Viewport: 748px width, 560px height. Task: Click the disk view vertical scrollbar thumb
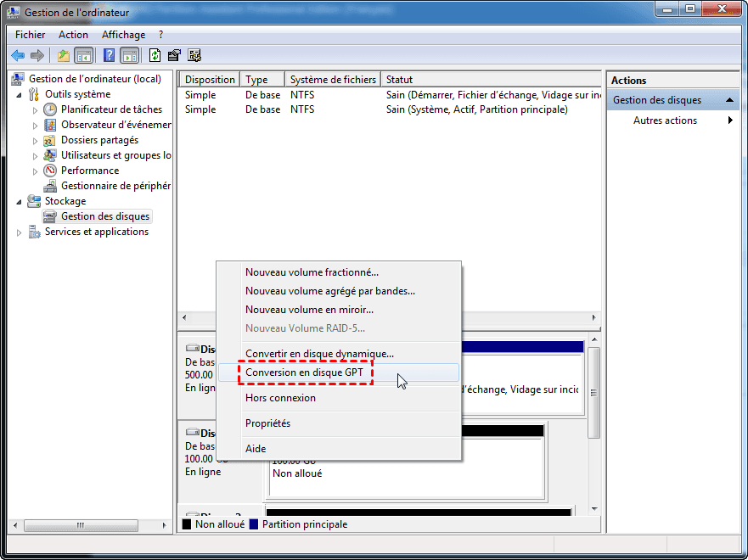(x=594, y=393)
